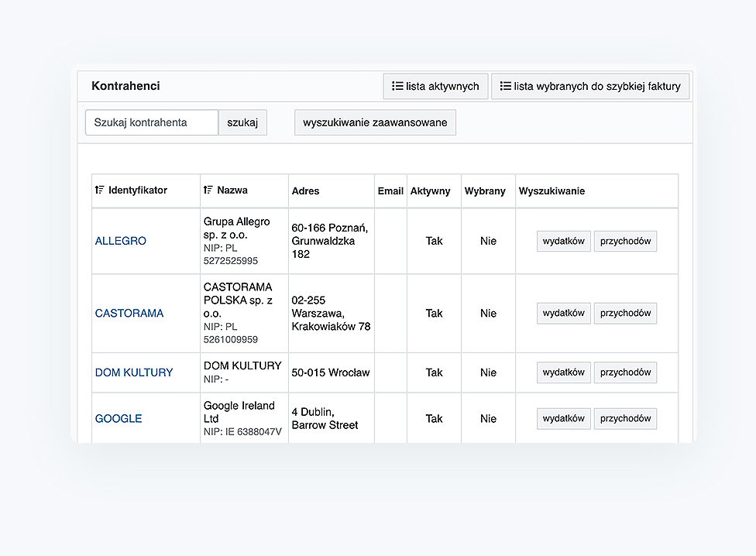Click the Identyfikator column header text
Screen dimensions: 756x556
(138, 190)
